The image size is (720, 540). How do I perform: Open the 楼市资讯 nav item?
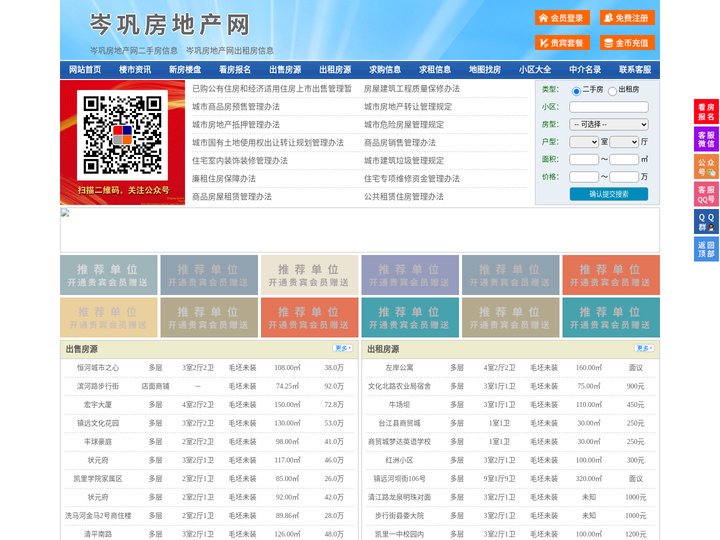[x=135, y=70]
